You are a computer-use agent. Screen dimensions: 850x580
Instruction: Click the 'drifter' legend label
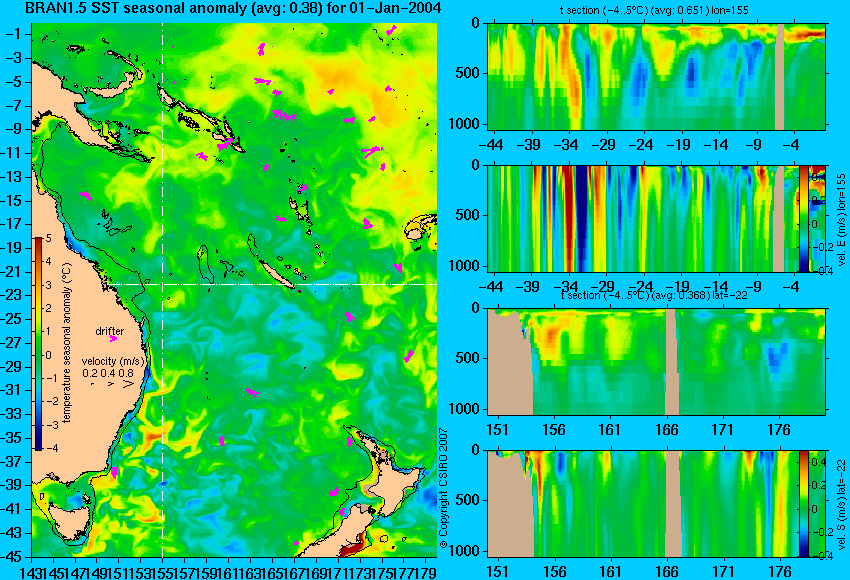(110, 331)
